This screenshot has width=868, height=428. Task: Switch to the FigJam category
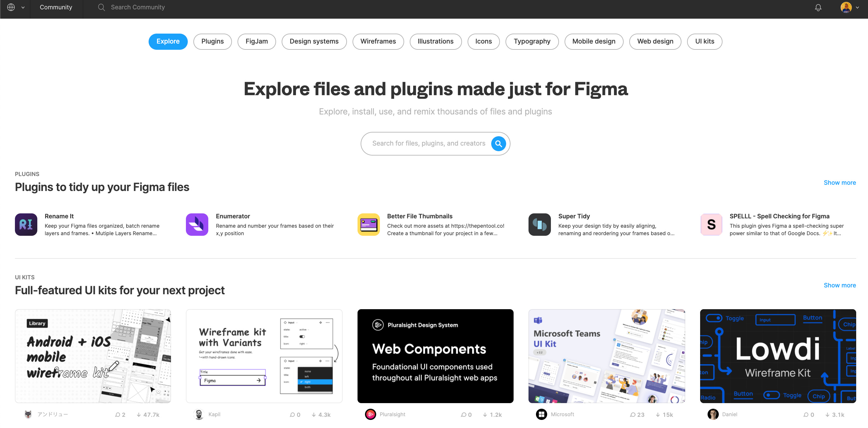pos(256,41)
